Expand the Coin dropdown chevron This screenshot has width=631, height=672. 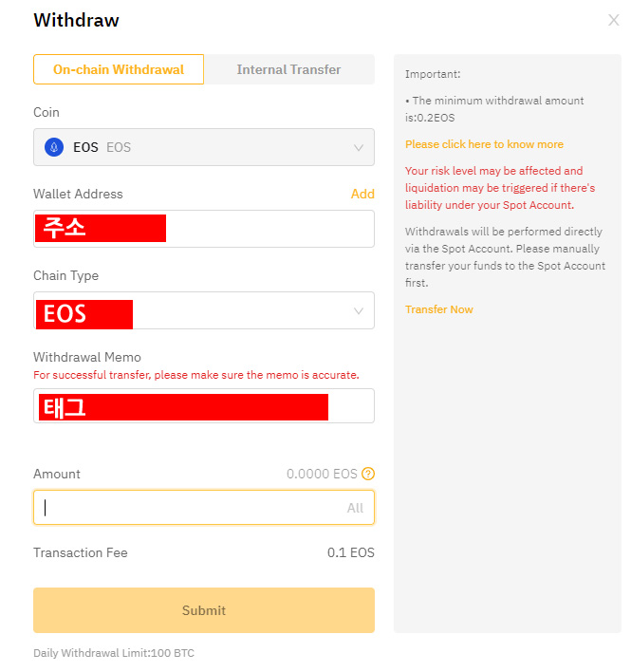click(x=359, y=148)
